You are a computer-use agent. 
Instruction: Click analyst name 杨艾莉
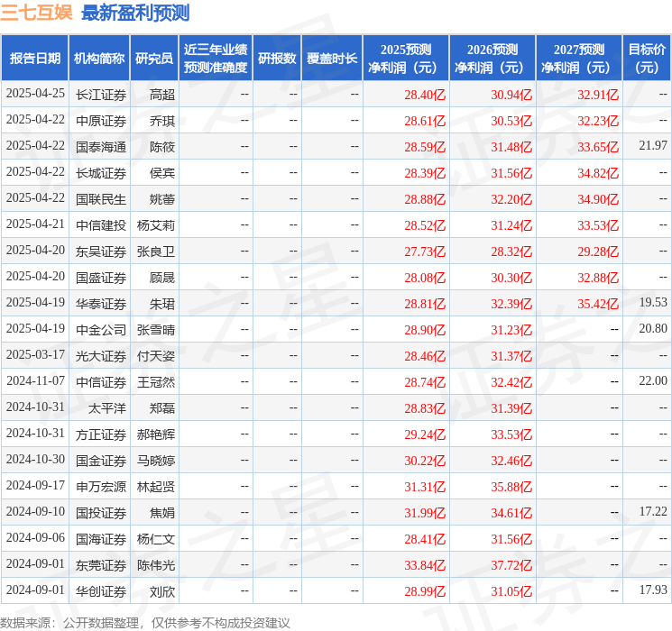(155, 225)
